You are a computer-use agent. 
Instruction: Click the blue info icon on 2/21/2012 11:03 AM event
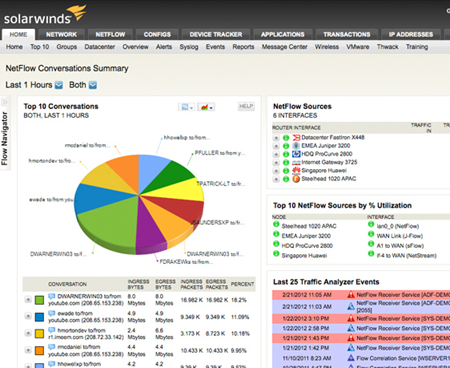coord(351,306)
